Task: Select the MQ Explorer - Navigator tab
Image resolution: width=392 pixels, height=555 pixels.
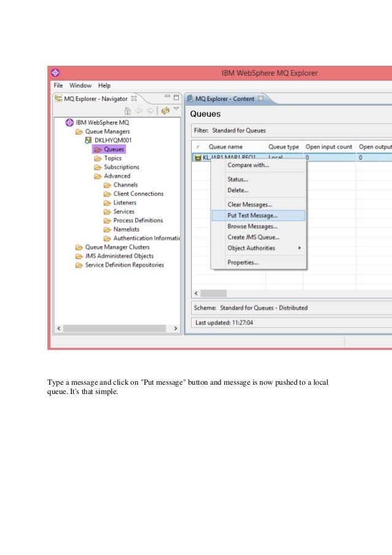Action: pos(95,99)
